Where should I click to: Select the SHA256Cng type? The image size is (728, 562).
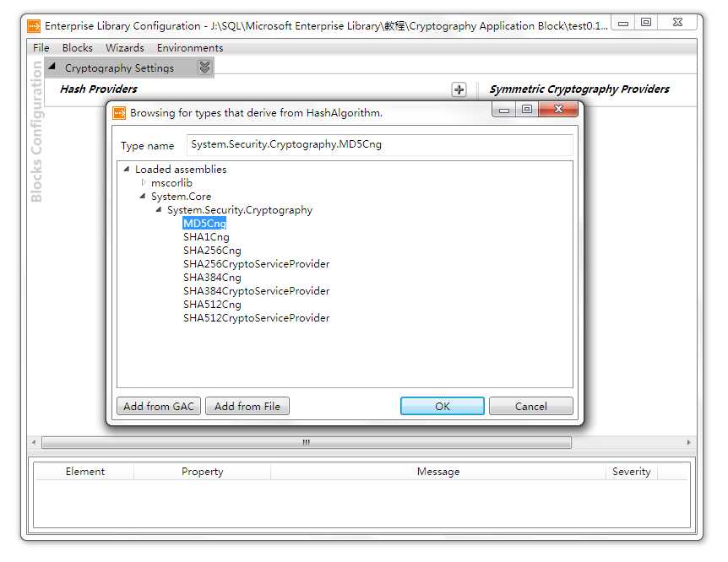[x=212, y=250]
